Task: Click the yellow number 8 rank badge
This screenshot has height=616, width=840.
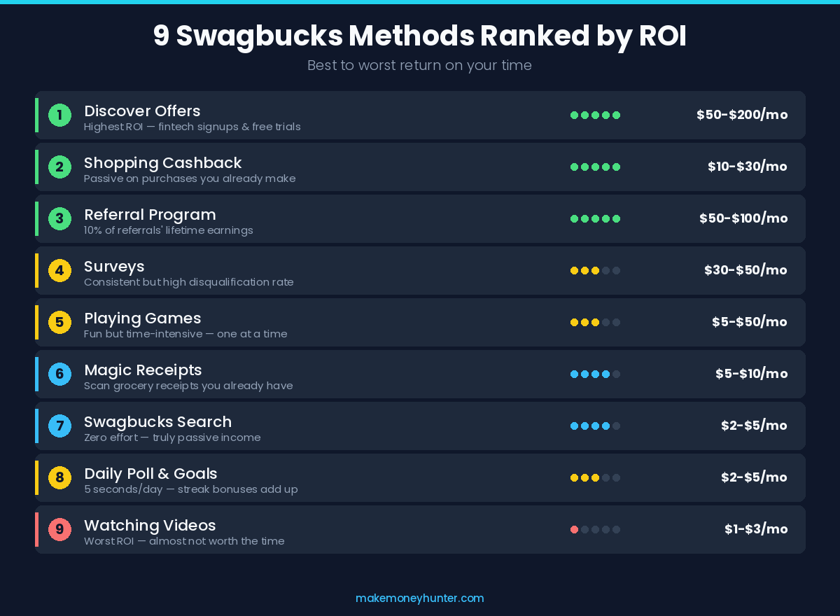Action: (59, 477)
